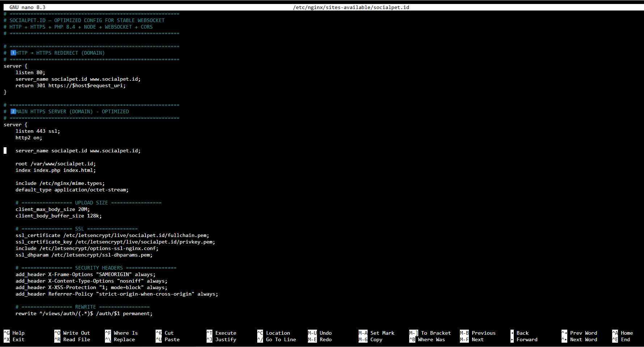
Task: Click the Referrer-Policy header line
Action: coord(117,294)
